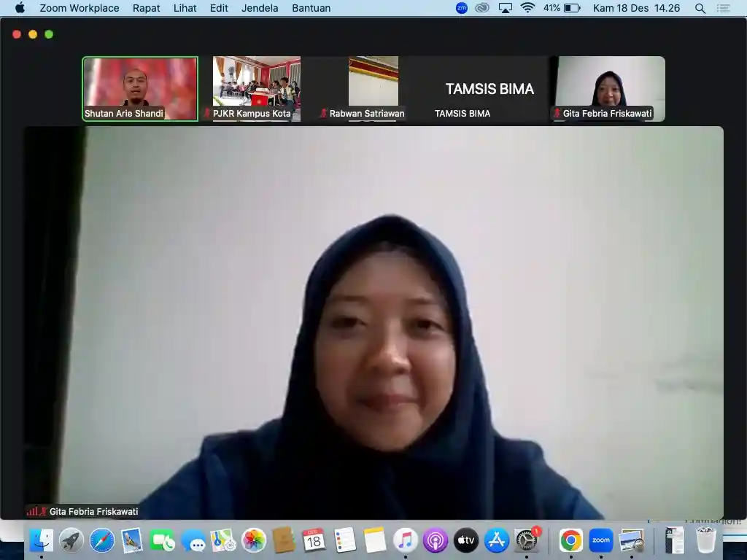This screenshot has height=560, width=747.
Task: Click the Wi-Fi menu bar icon
Action: click(x=527, y=8)
